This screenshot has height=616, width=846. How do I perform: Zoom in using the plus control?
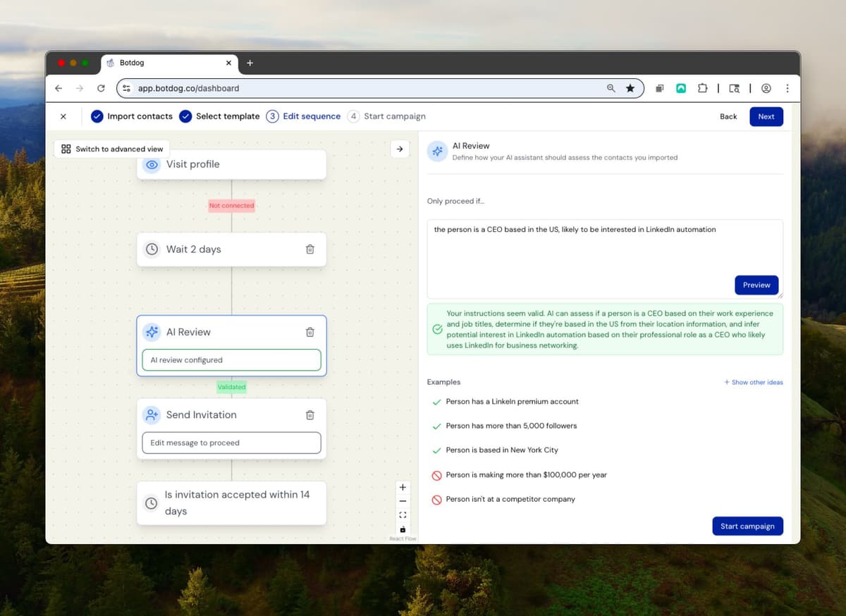click(x=403, y=486)
